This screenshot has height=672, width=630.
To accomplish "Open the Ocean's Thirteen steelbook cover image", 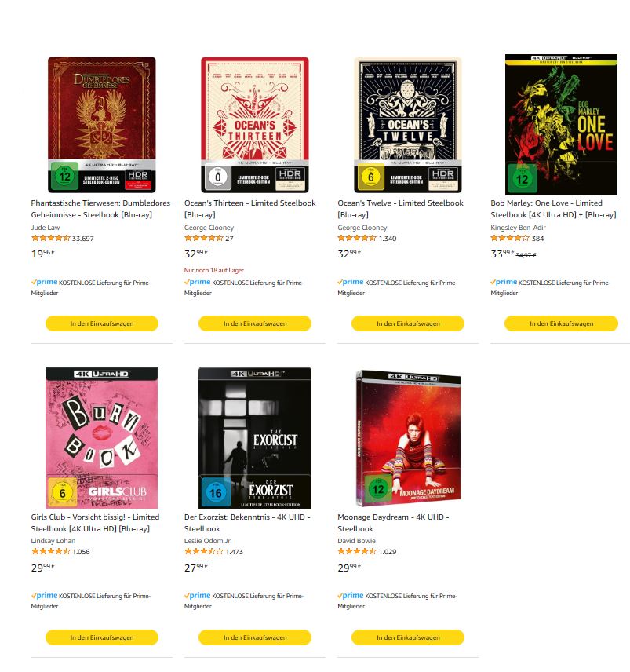I will coord(255,125).
